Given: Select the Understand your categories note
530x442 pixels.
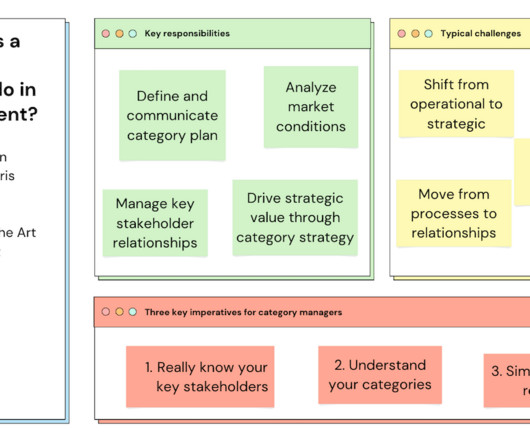Looking at the screenshot, I should (x=380, y=375).
